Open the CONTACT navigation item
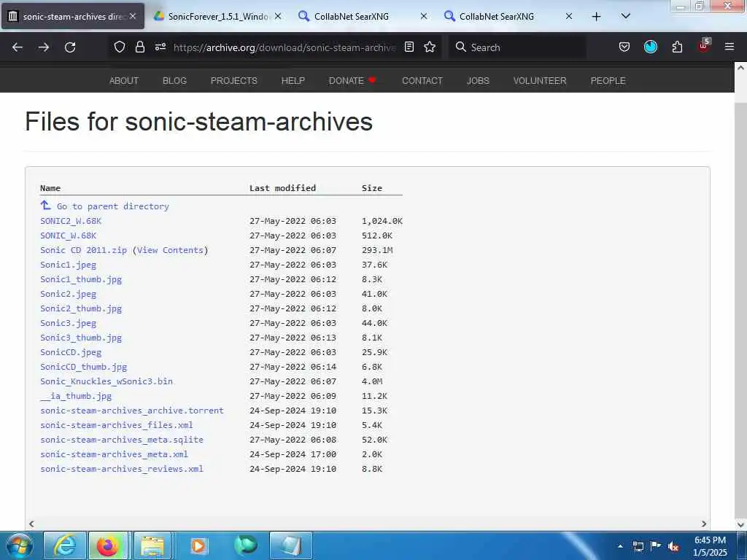The width and height of the screenshot is (747, 560). (x=422, y=80)
